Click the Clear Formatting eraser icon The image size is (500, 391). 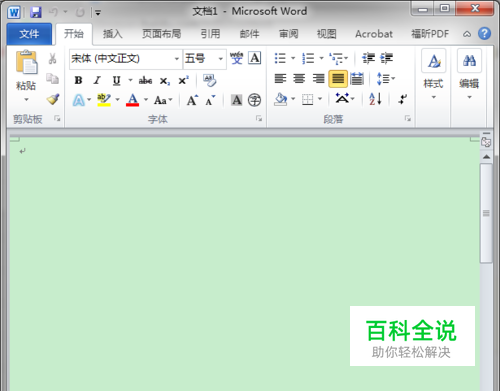pyautogui.click(x=210, y=80)
